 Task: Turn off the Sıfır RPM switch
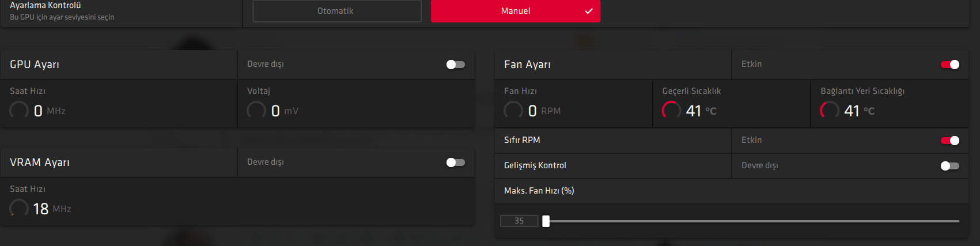(x=949, y=141)
